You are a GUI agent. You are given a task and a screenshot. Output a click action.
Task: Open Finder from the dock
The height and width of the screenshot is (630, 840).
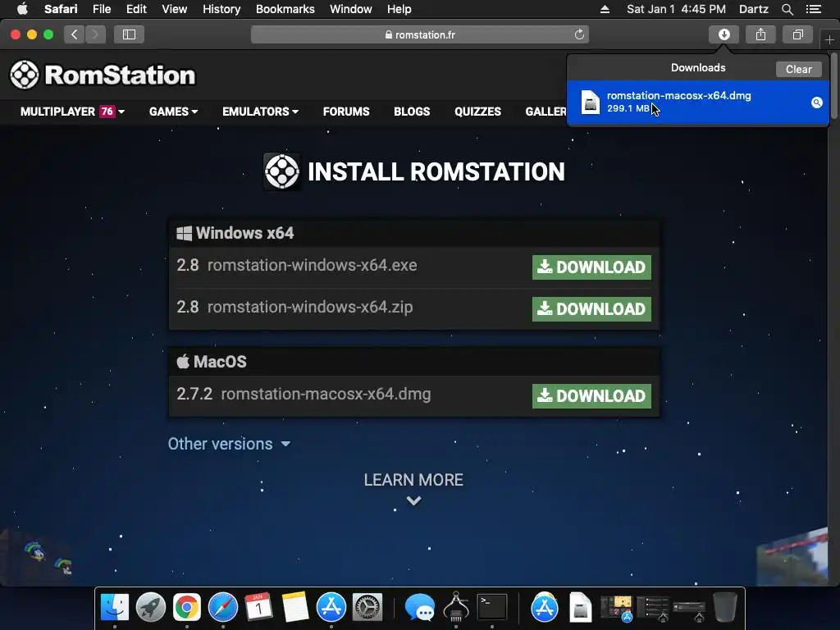click(115, 607)
